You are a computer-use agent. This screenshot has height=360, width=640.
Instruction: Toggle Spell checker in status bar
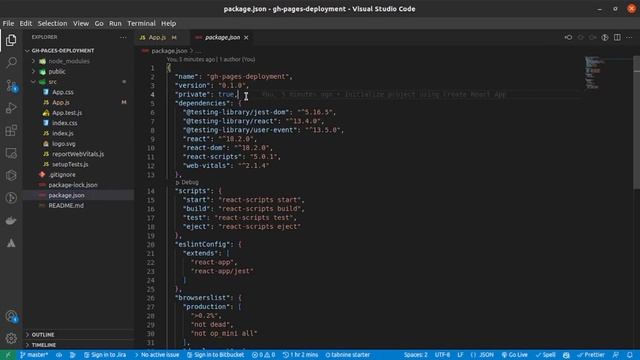click(546, 355)
